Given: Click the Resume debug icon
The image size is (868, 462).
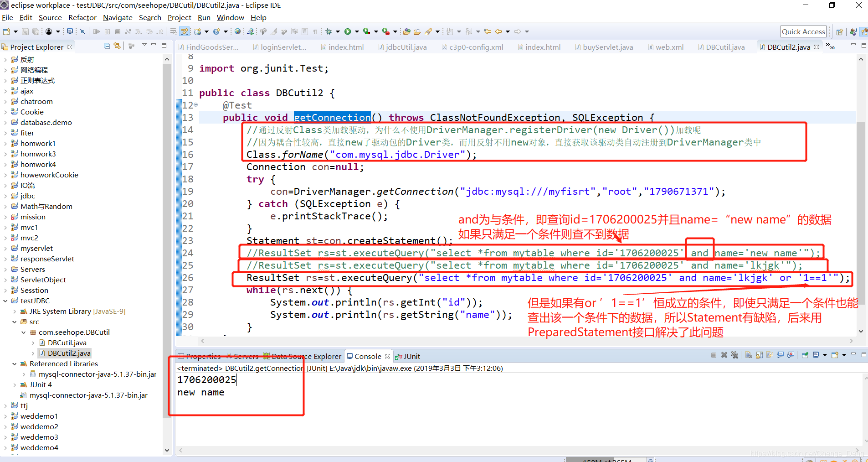Looking at the screenshot, I should pyautogui.click(x=97, y=31).
